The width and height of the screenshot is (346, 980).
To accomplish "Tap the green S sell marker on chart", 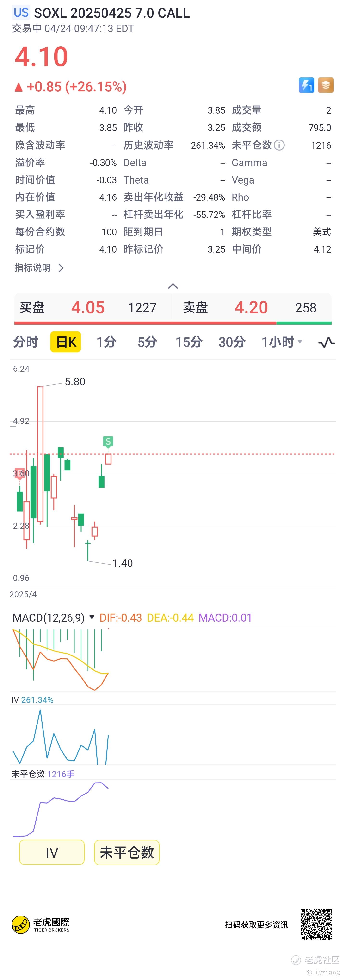I will point(108,441).
